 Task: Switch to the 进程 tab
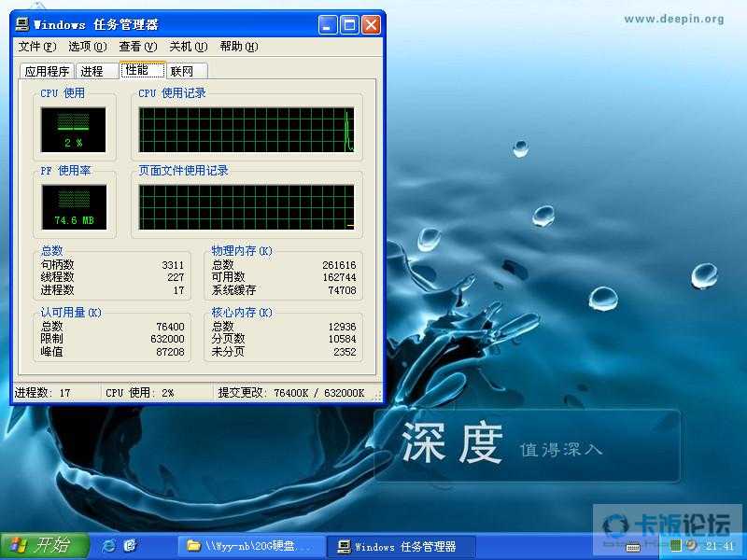(96, 72)
